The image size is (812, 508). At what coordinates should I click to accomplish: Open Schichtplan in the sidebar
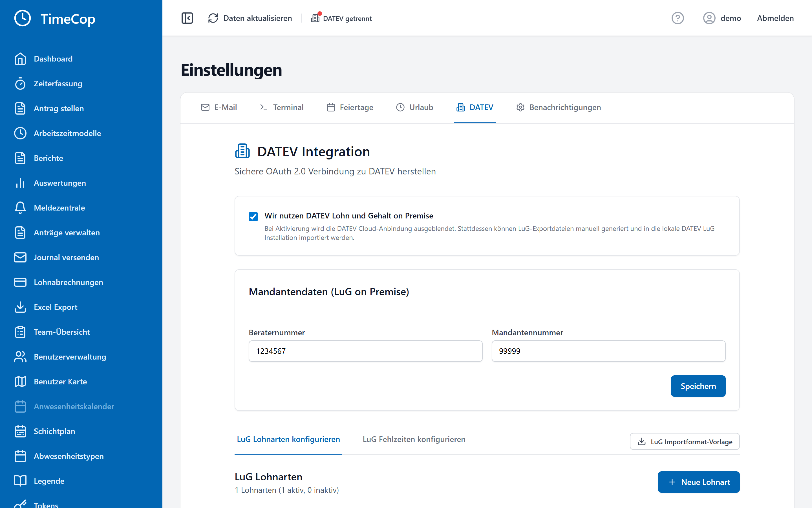(x=54, y=432)
